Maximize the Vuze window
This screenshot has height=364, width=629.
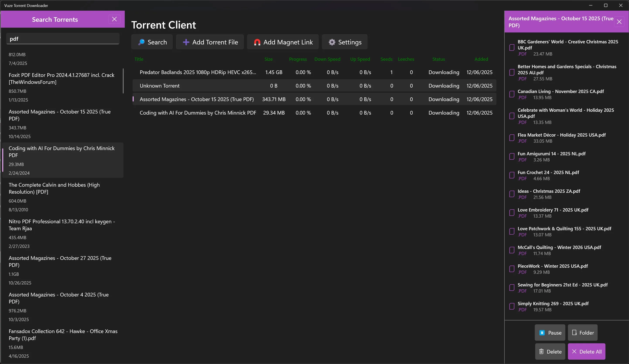(605, 5)
